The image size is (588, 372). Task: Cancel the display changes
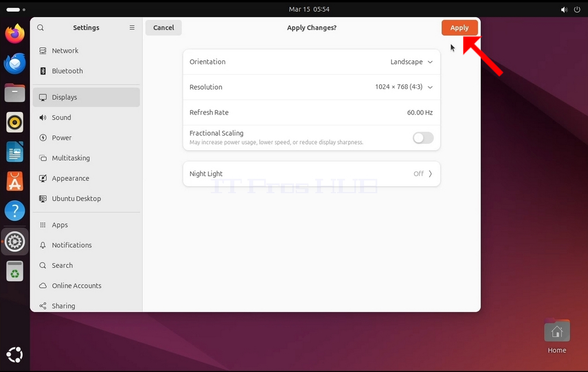(x=164, y=28)
